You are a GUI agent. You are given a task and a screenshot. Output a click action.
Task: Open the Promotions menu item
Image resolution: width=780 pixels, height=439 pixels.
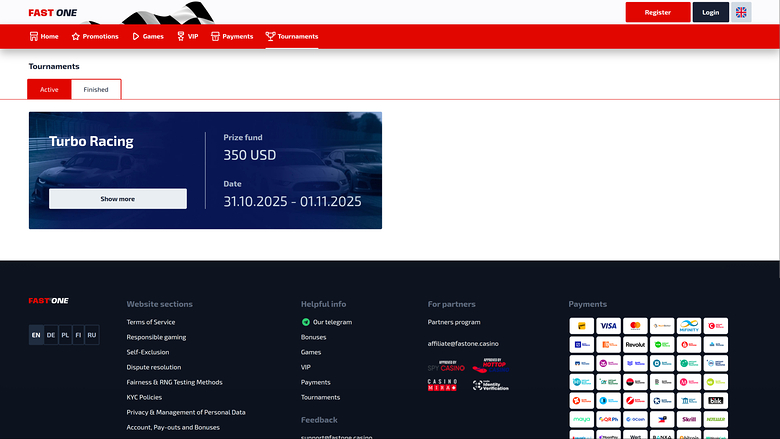(x=95, y=36)
